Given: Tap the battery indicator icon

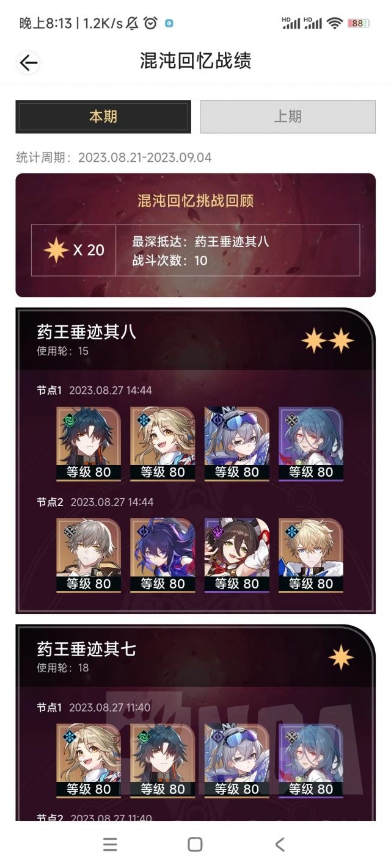Looking at the screenshot, I should point(358,23).
